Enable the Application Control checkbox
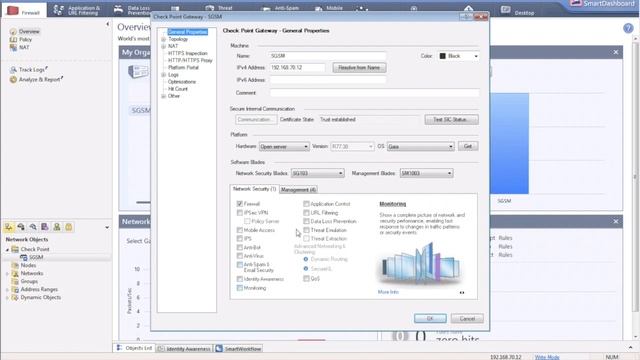 coord(306,204)
